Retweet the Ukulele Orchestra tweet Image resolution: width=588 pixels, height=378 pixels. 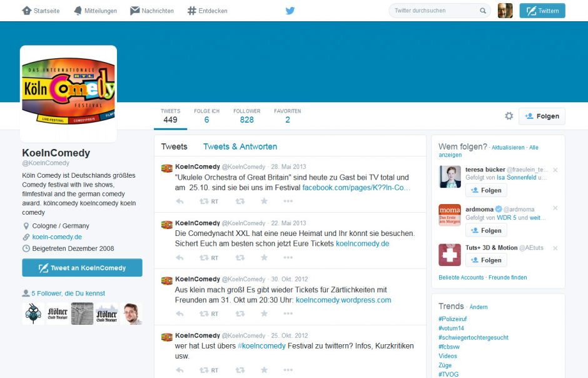(240, 202)
